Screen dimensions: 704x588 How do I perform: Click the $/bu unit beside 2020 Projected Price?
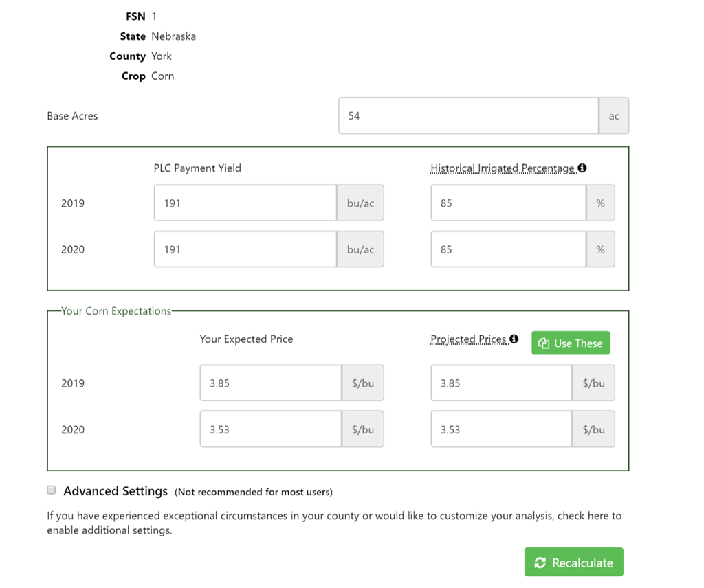coord(593,429)
